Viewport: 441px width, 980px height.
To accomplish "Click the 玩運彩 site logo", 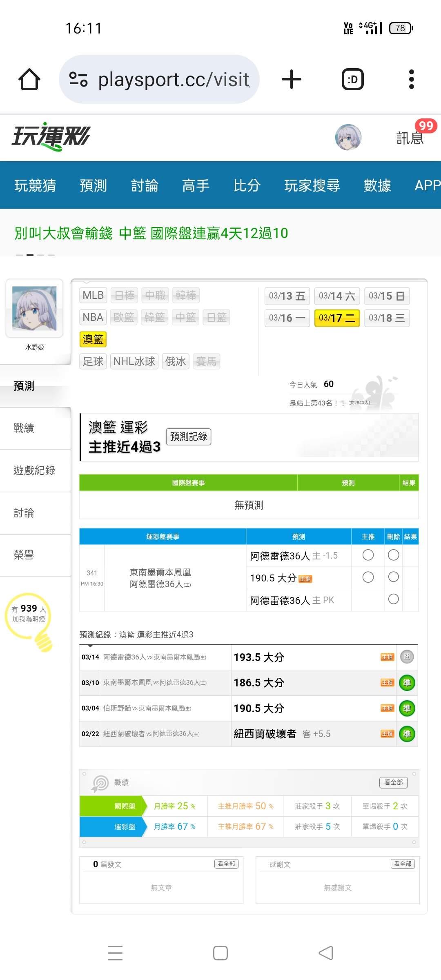I will tap(51, 136).
